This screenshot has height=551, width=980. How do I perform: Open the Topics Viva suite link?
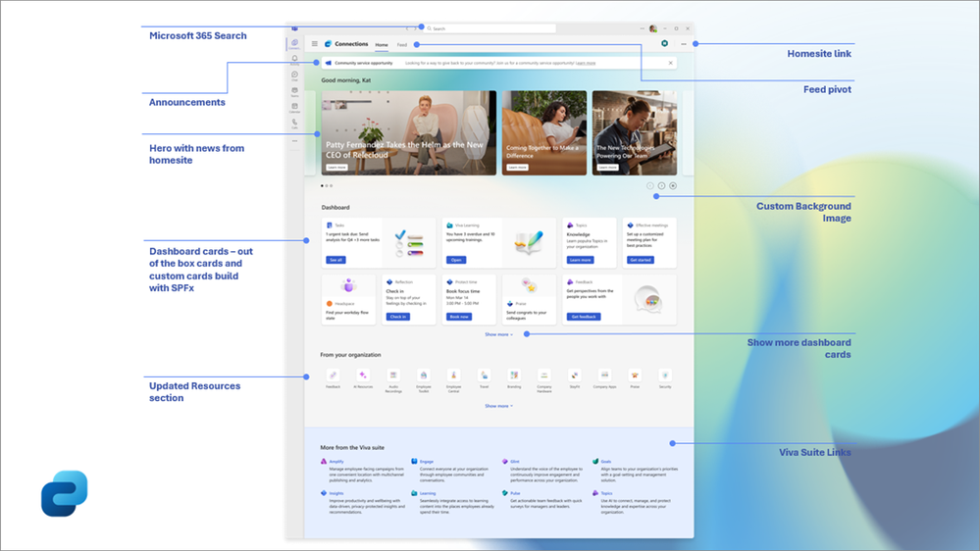click(607, 493)
